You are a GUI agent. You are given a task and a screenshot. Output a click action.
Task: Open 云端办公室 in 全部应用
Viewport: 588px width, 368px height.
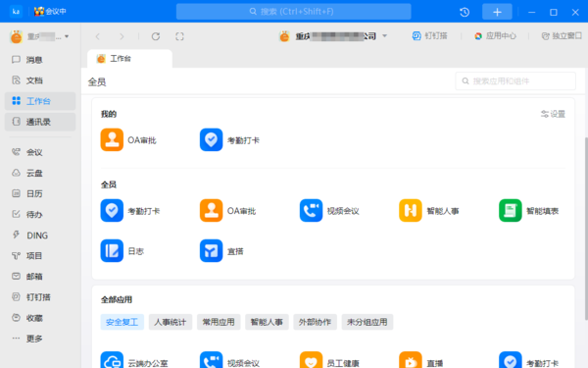pyautogui.click(x=134, y=361)
